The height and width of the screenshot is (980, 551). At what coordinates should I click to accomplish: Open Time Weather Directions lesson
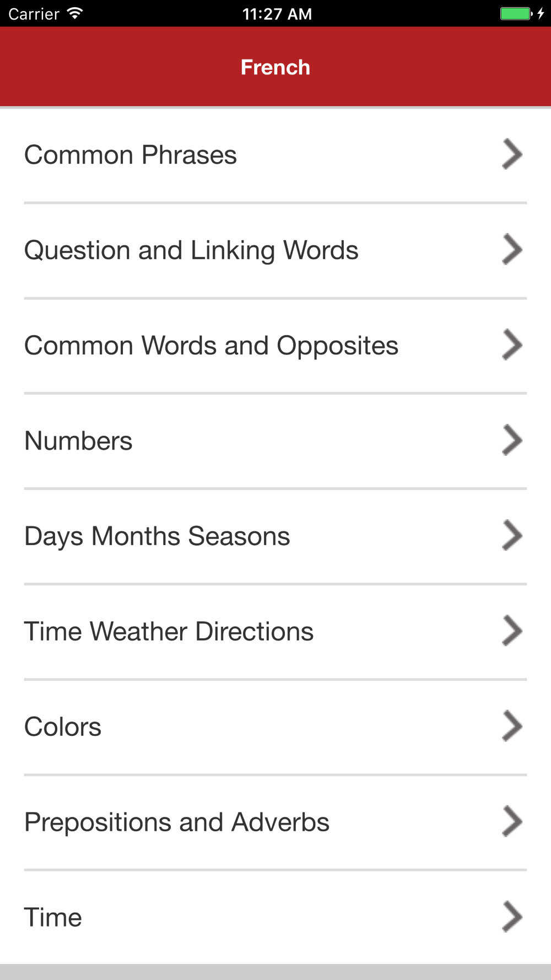(169, 632)
